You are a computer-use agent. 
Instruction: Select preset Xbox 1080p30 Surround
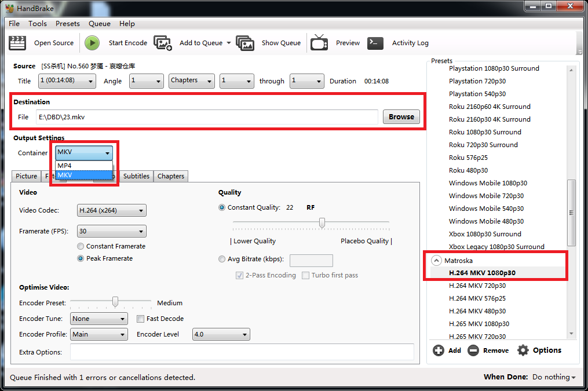pos(485,234)
